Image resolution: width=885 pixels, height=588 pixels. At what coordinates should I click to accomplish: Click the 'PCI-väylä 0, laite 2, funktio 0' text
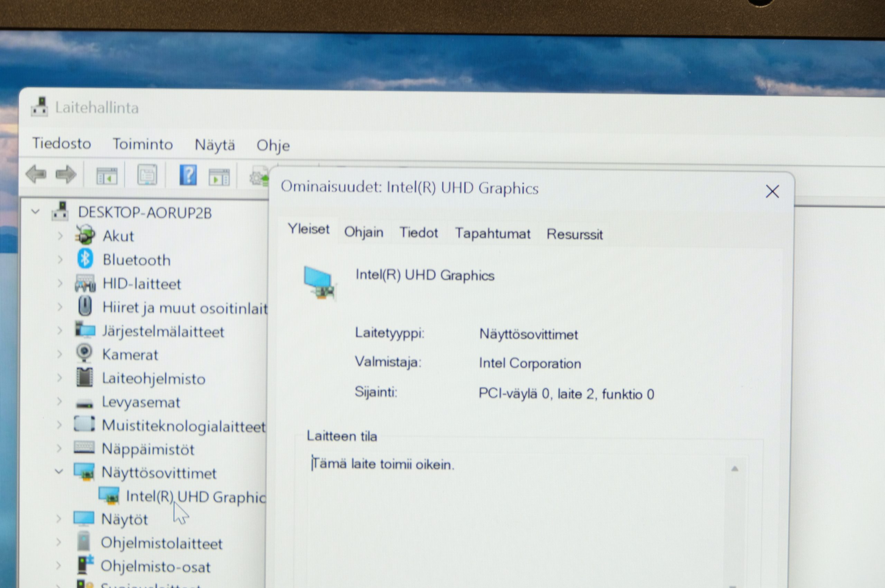pyautogui.click(x=567, y=394)
